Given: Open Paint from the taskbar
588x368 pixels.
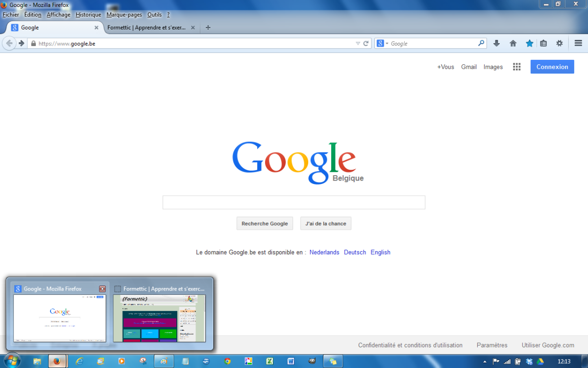Looking at the screenshot, I should (164, 361).
